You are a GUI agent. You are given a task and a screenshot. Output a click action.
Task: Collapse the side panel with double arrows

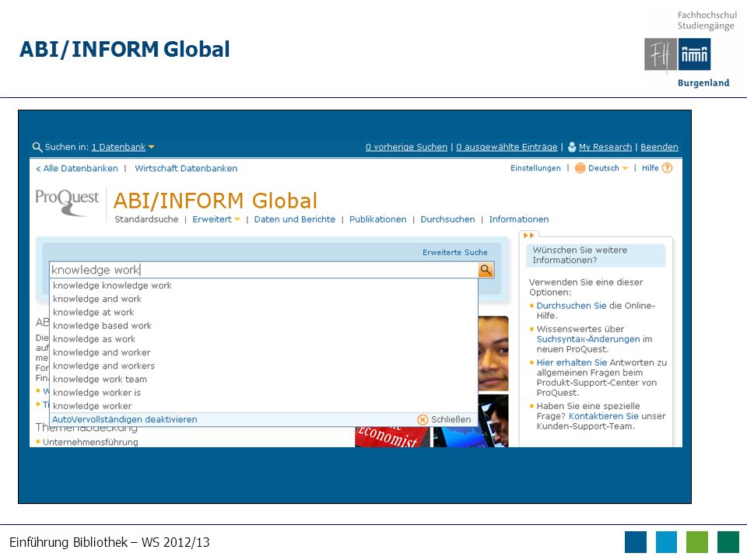coord(528,235)
